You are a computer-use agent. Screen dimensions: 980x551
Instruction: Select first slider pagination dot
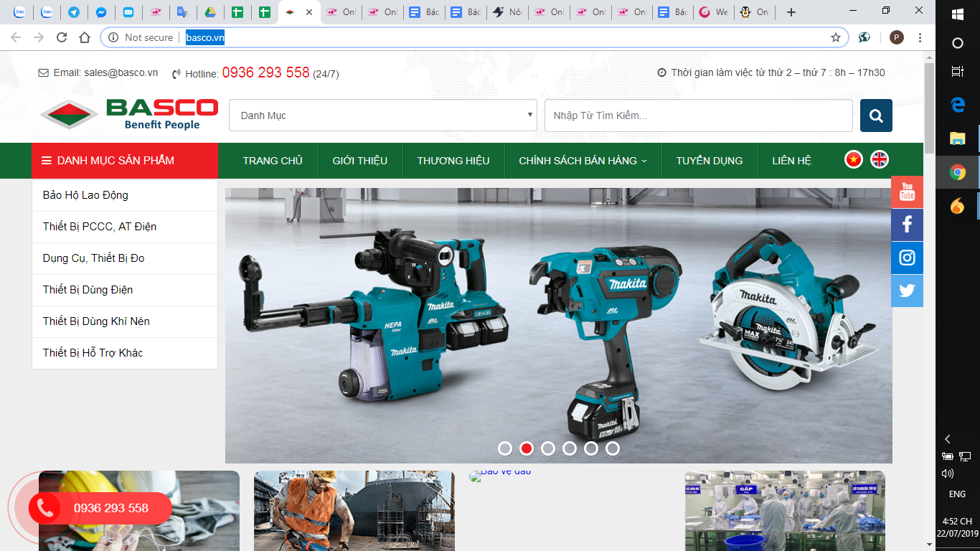tap(505, 448)
